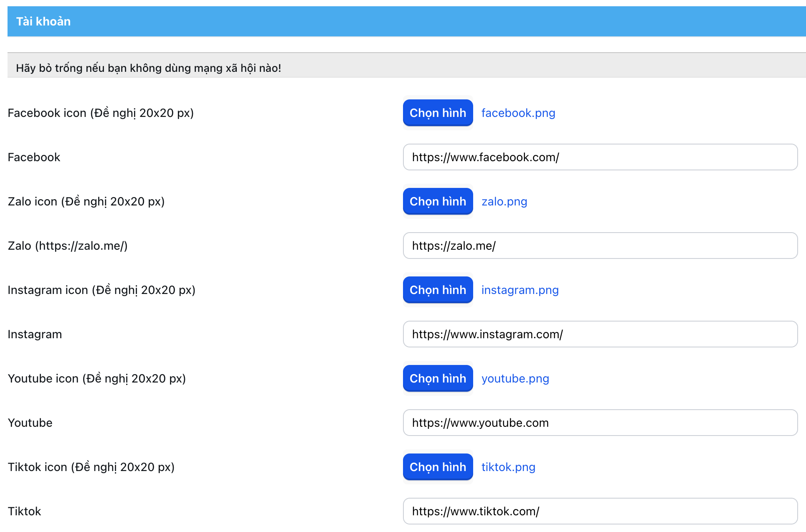Viewport: 806px width, 532px height.
Task: Focus the Tiktok URL input field
Action: 600,511
